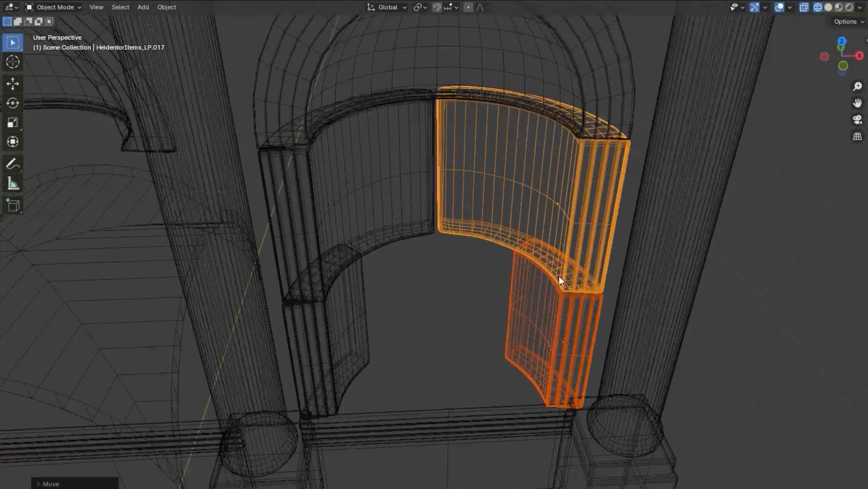868x489 pixels.
Task: Activate the Rotate tool
Action: point(12,103)
